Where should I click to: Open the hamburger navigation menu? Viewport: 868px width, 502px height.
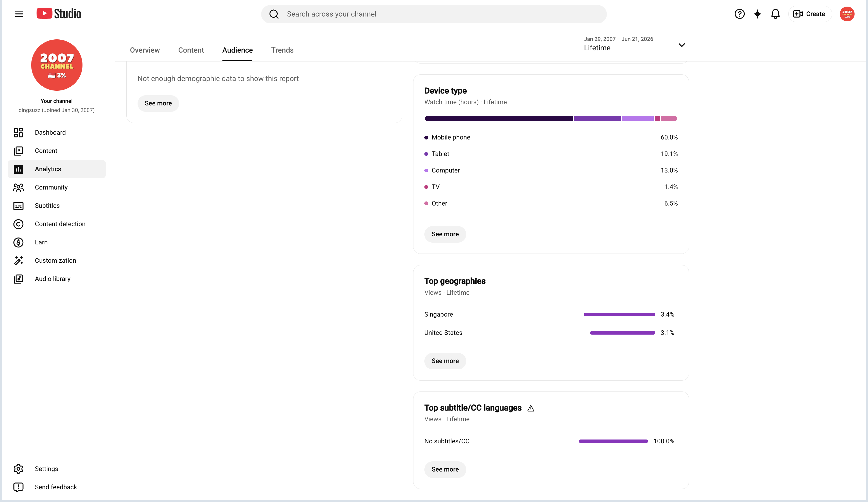tap(19, 14)
